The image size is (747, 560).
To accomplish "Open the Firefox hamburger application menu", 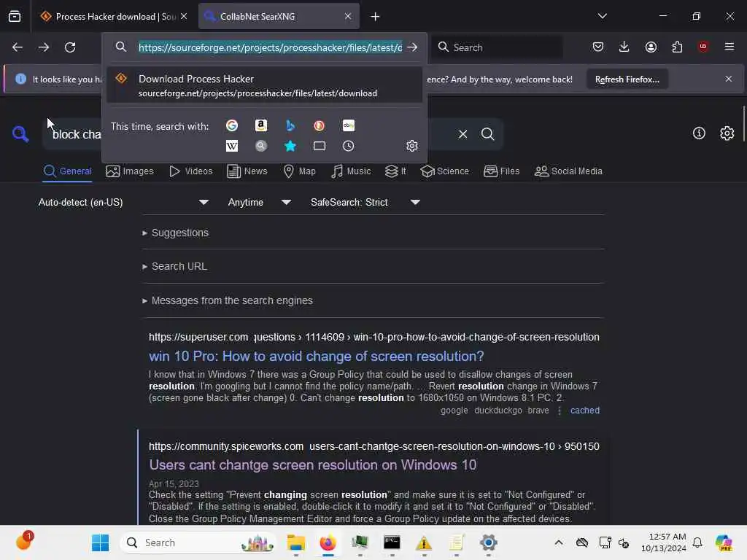I will coord(729,47).
